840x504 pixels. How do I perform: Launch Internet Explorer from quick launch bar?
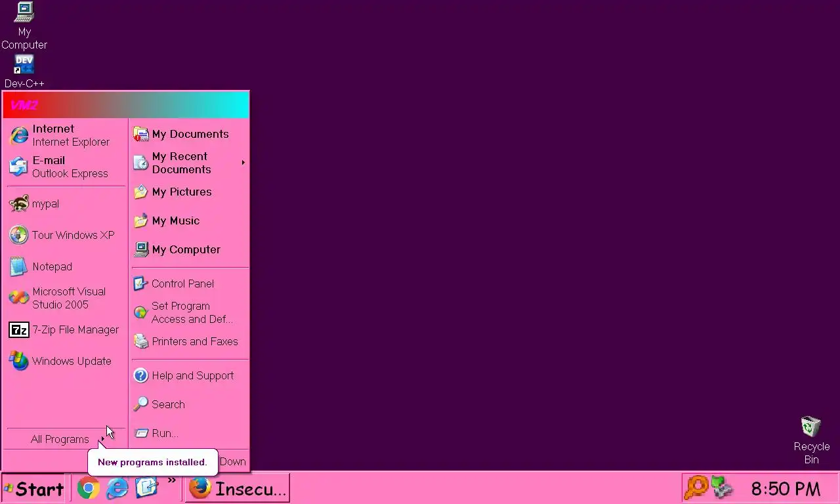(117, 488)
